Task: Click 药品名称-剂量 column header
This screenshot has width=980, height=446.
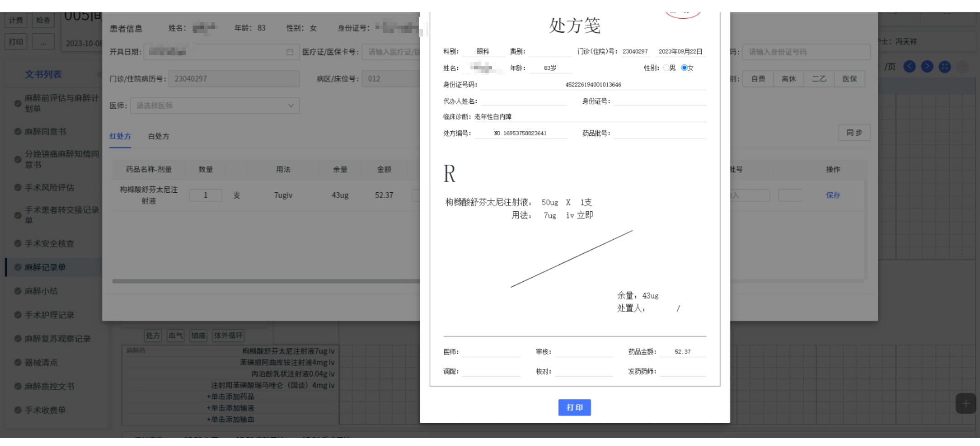Action: 149,169
